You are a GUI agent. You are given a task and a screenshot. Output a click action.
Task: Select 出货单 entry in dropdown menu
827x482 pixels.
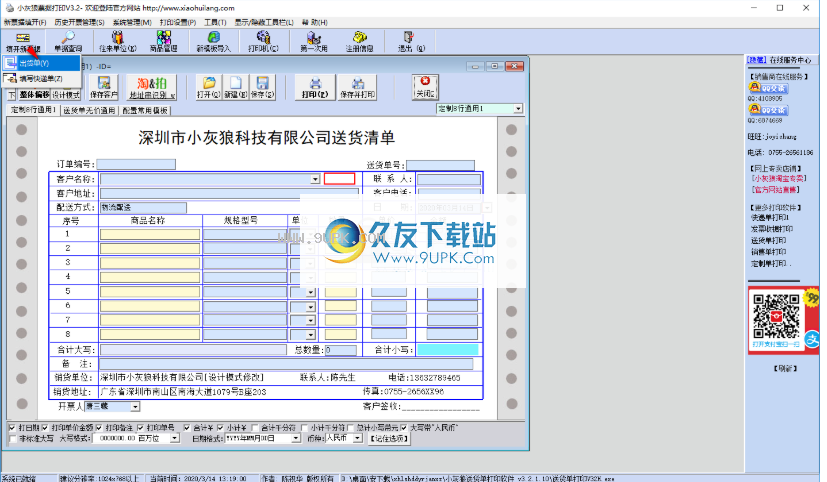point(41,63)
